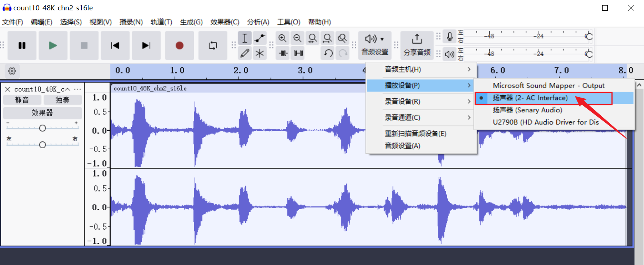This screenshot has height=265, width=644.
Task: Trim audio outside the selection
Action: [283, 53]
